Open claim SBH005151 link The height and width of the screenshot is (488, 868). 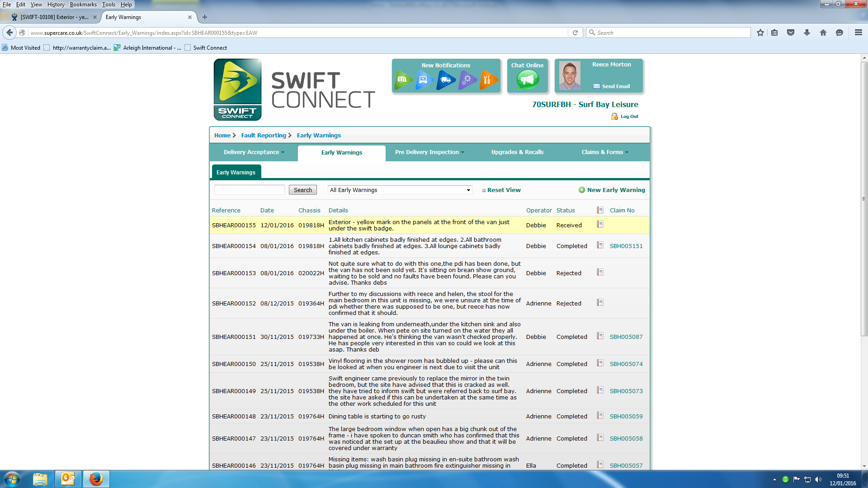click(x=626, y=246)
